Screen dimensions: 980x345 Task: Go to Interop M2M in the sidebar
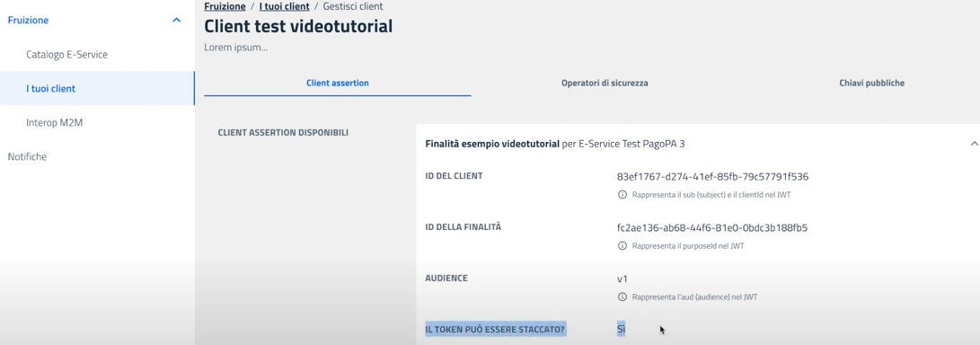click(x=55, y=122)
